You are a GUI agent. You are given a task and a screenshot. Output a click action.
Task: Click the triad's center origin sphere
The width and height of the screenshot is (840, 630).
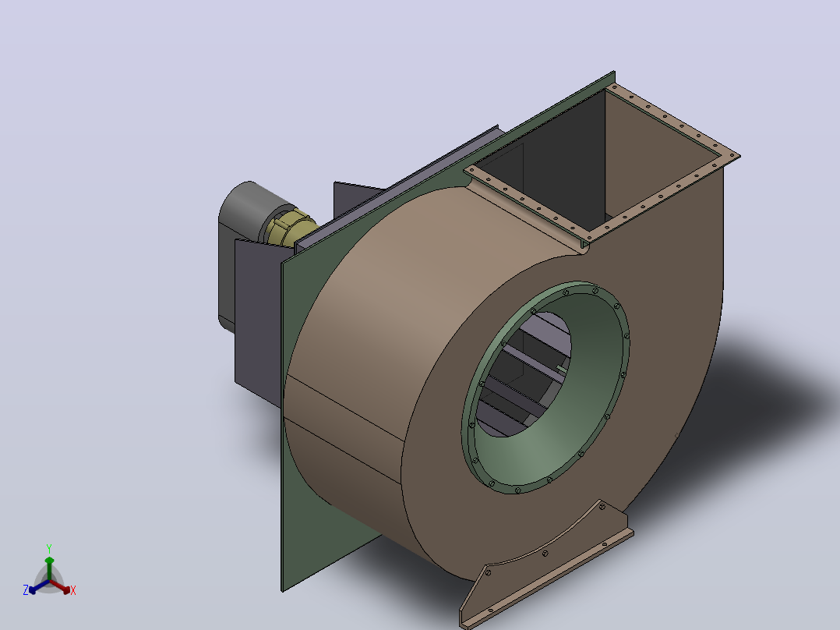pyautogui.click(x=49, y=581)
